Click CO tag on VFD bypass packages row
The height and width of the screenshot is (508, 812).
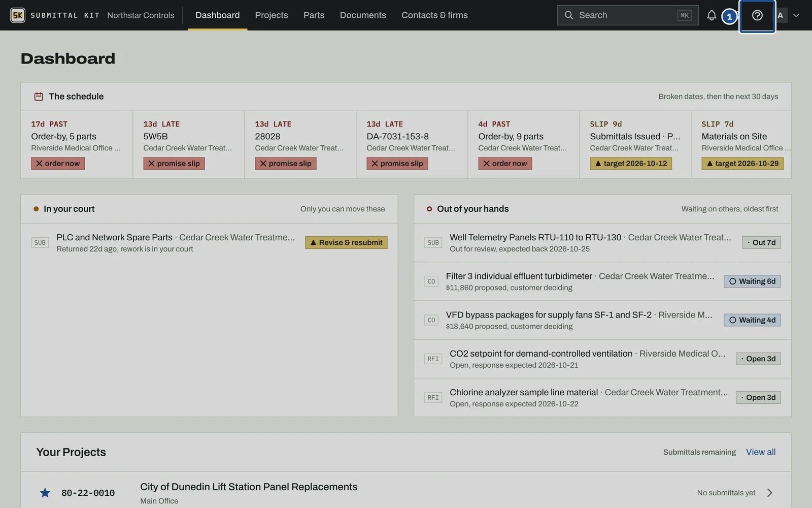point(431,320)
